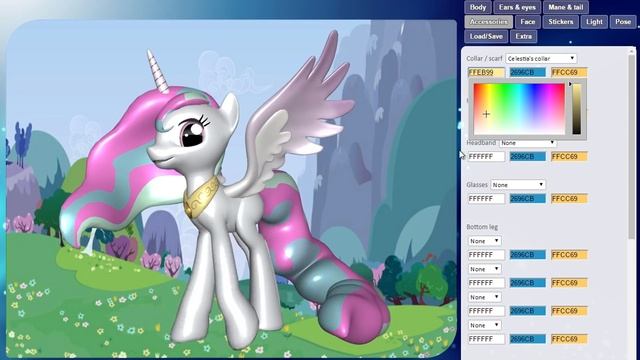Click the collar row 2696CB blue color field
Screen dimensions: 640x360
coord(527,73)
